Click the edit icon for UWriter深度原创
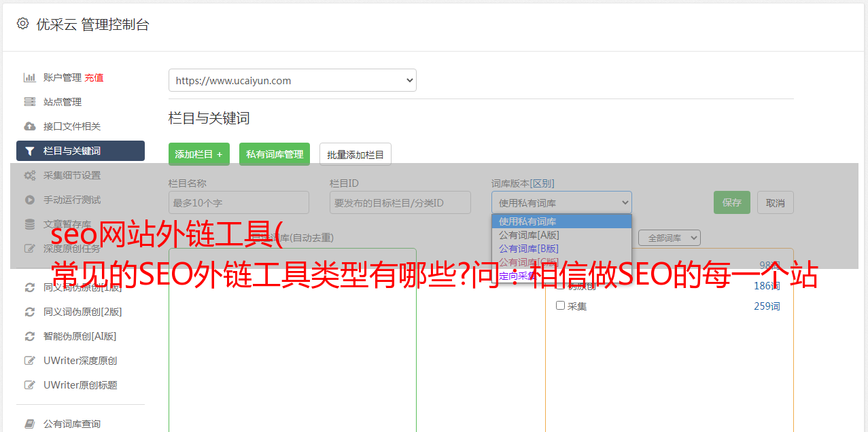 (30, 361)
